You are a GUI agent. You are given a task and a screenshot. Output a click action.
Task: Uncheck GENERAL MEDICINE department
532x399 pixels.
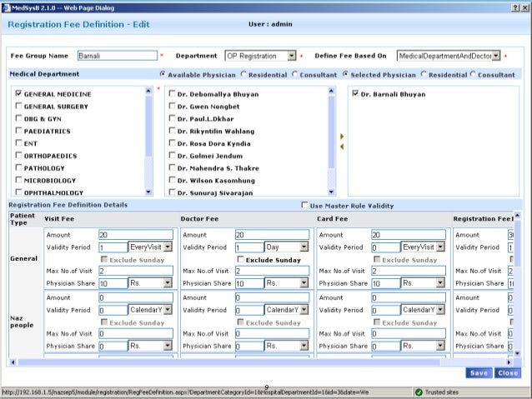click(x=18, y=93)
